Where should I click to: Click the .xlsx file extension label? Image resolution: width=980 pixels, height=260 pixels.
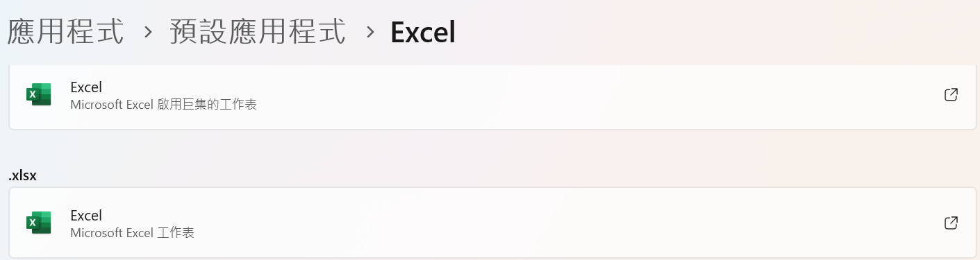22,176
